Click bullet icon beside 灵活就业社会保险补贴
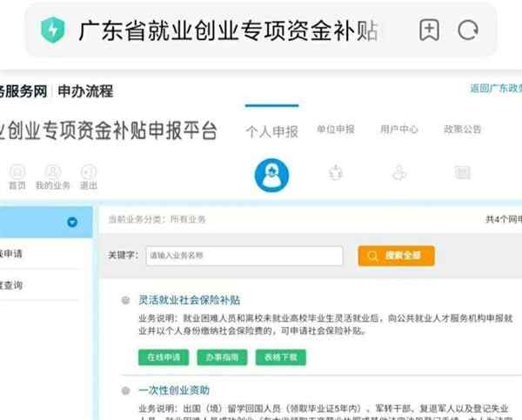This screenshot has width=522, height=420. [x=125, y=300]
